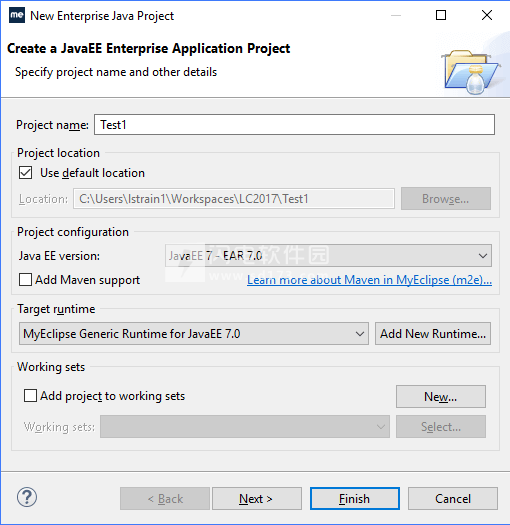The width and height of the screenshot is (510, 525).
Task: Focus the Project name text field
Action: [294, 125]
